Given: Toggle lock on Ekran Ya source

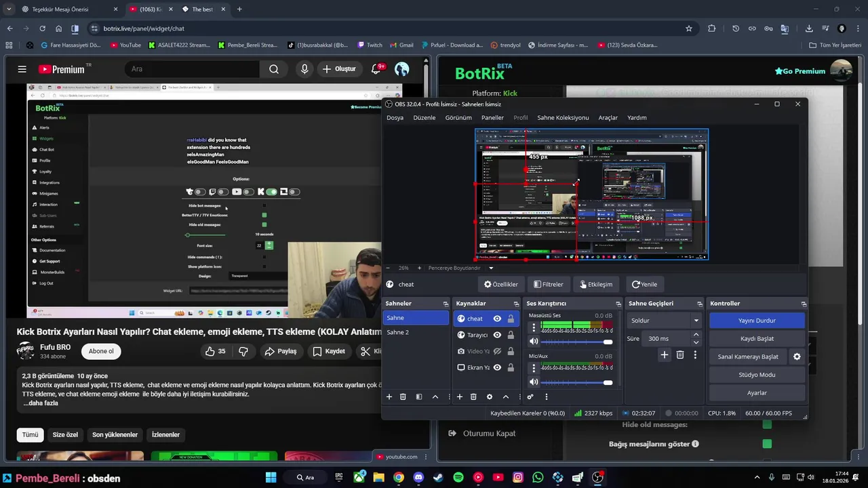Looking at the screenshot, I should 510,367.
